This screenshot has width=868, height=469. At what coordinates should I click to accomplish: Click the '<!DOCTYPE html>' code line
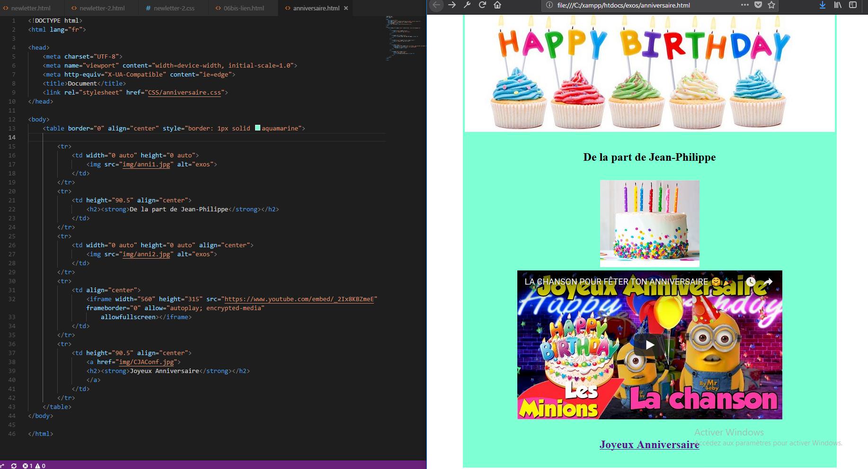click(x=55, y=20)
